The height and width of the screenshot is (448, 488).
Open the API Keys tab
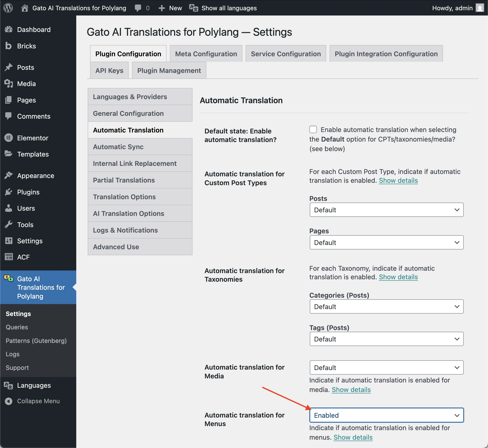coord(109,70)
